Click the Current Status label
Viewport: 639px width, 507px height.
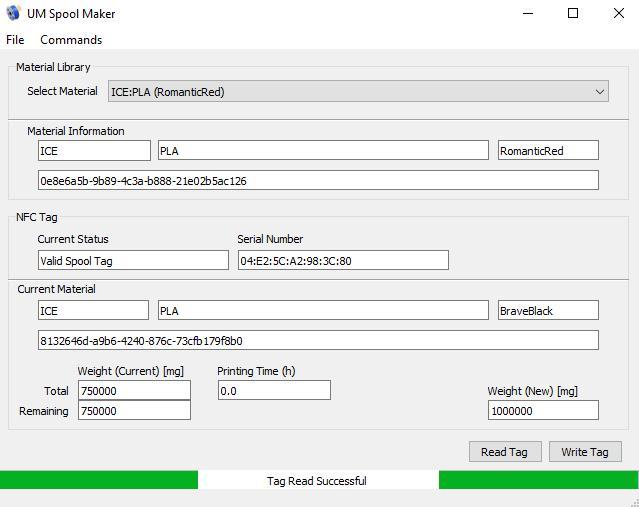point(73,239)
